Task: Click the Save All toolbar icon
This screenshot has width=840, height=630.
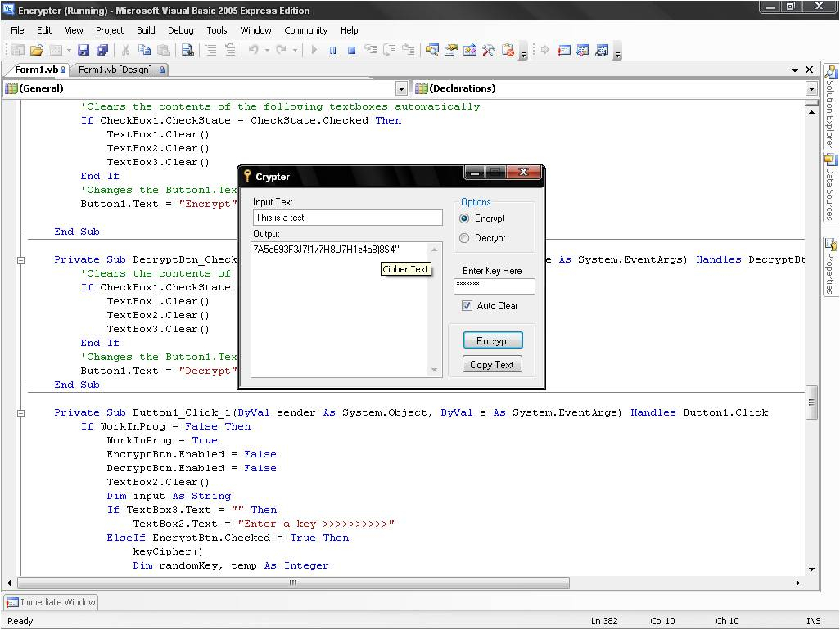Action: [102, 51]
